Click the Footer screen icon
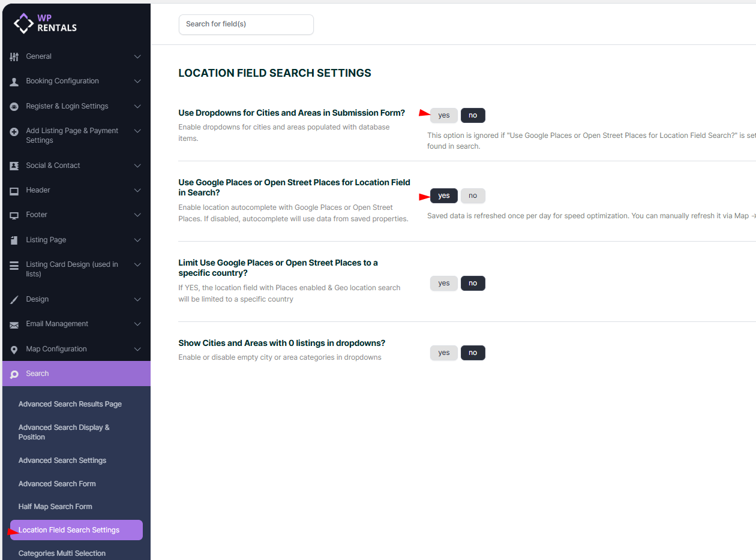Screen dimensions: 756x560 point(14,215)
